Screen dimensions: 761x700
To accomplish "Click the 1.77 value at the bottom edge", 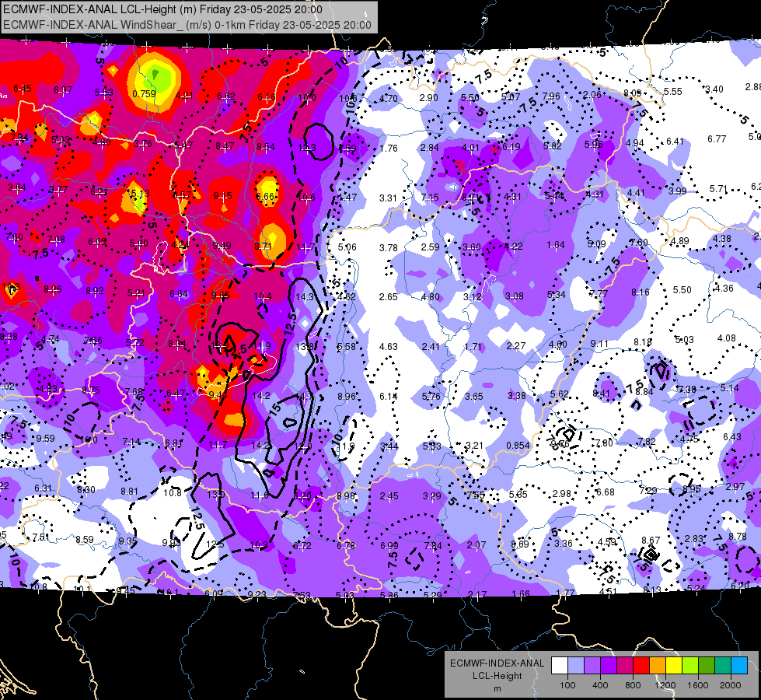I will point(565,593).
